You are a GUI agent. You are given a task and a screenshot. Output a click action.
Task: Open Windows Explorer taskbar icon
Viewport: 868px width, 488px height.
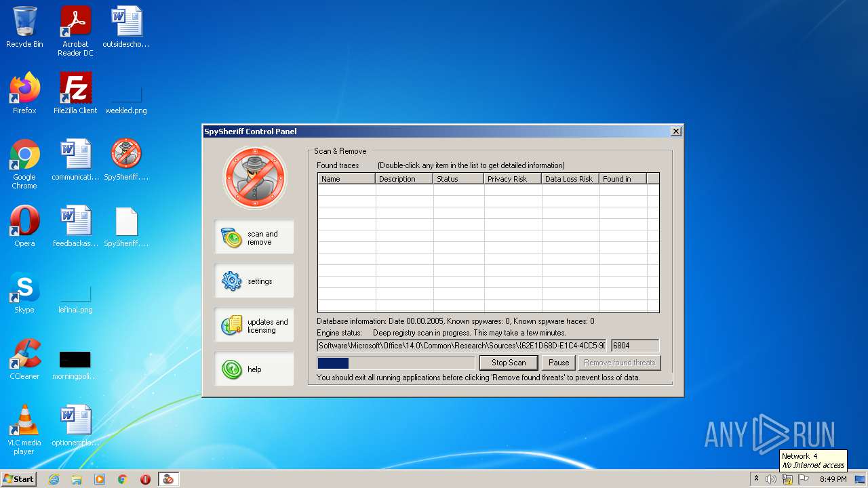click(x=77, y=479)
